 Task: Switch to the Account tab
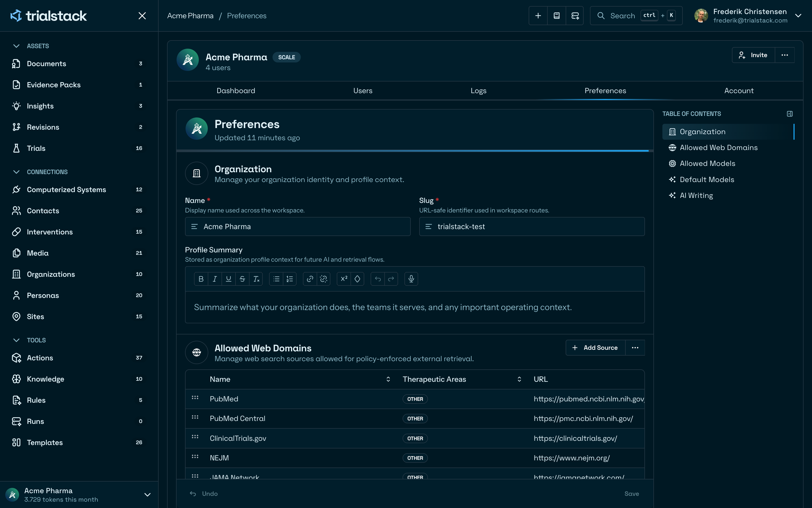pos(739,91)
